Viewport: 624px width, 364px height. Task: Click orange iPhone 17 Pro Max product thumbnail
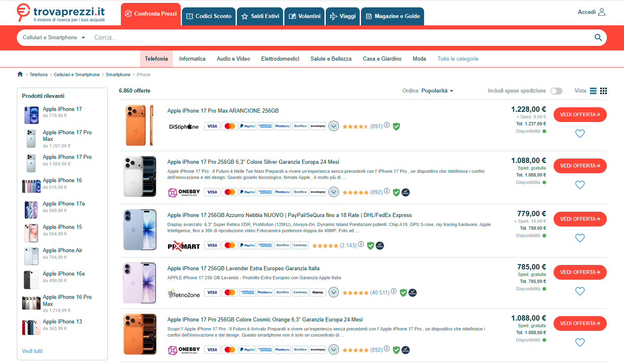pos(139,125)
